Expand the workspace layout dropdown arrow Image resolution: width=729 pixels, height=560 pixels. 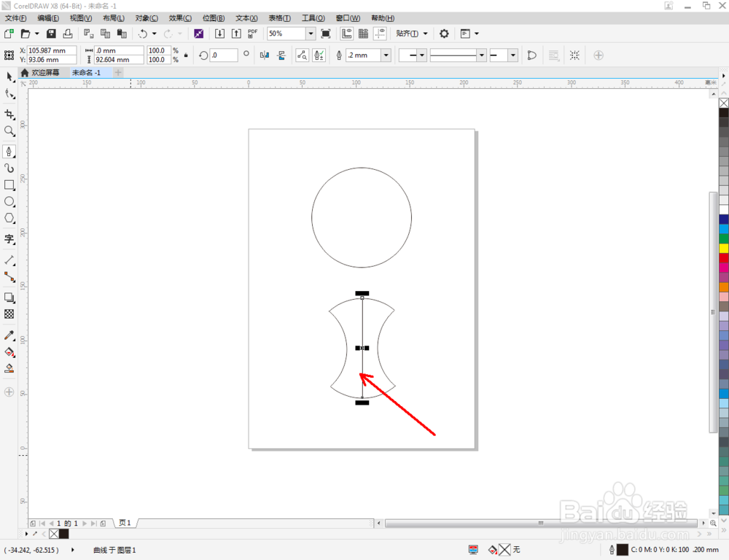pos(477,34)
